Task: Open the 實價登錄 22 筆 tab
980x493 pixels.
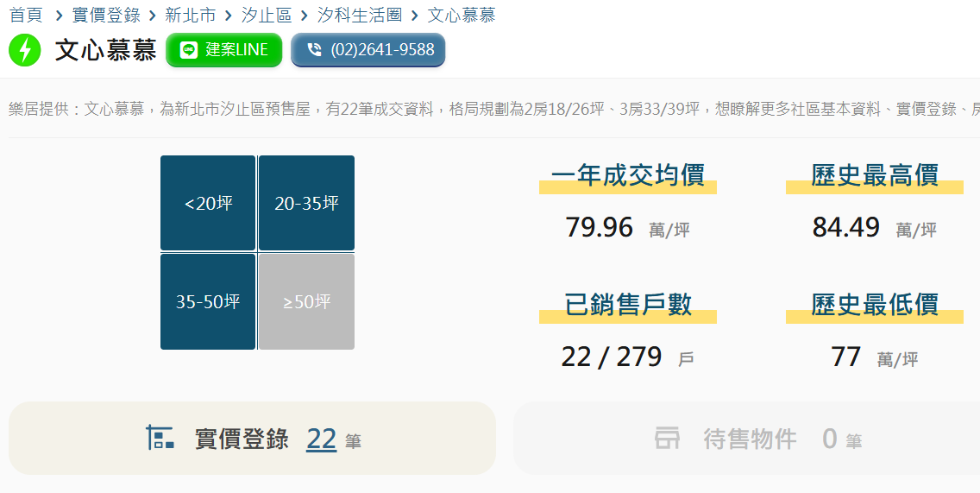Action: (252, 438)
